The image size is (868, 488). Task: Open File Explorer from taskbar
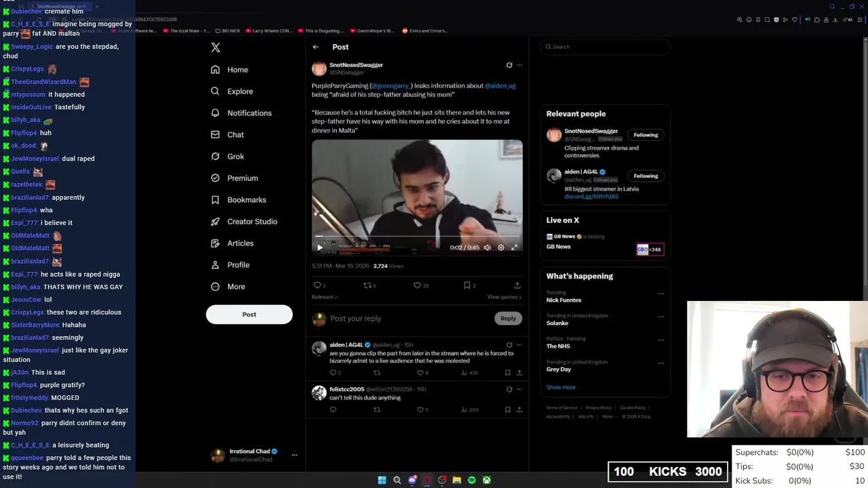[x=457, y=480]
